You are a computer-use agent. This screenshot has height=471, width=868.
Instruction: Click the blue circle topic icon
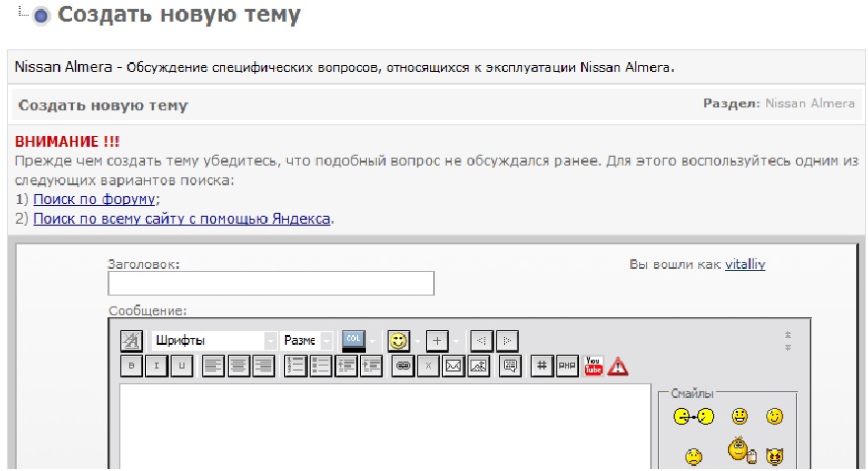coord(41,16)
